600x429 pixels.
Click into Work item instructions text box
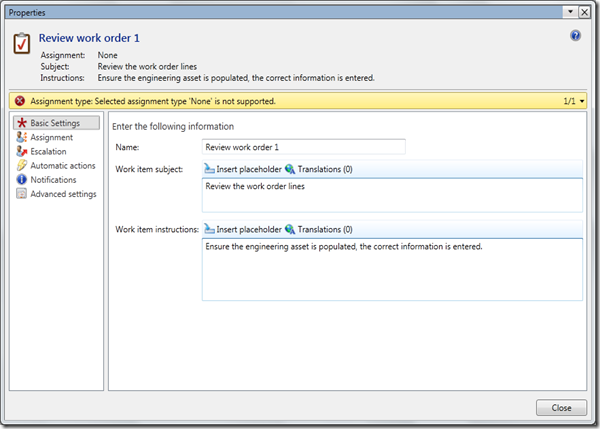[392, 269]
